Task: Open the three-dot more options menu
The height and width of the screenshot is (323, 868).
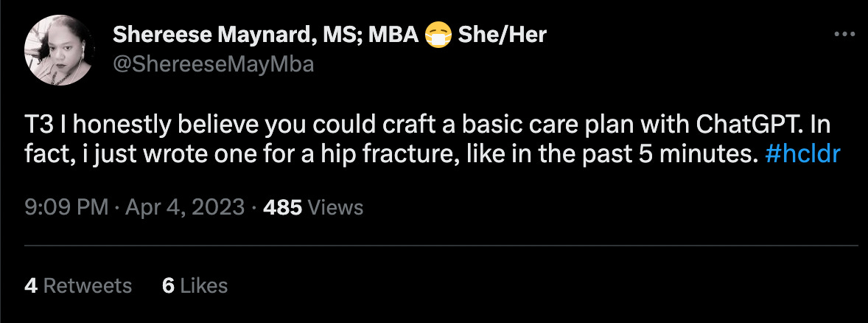Action: (841, 34)
